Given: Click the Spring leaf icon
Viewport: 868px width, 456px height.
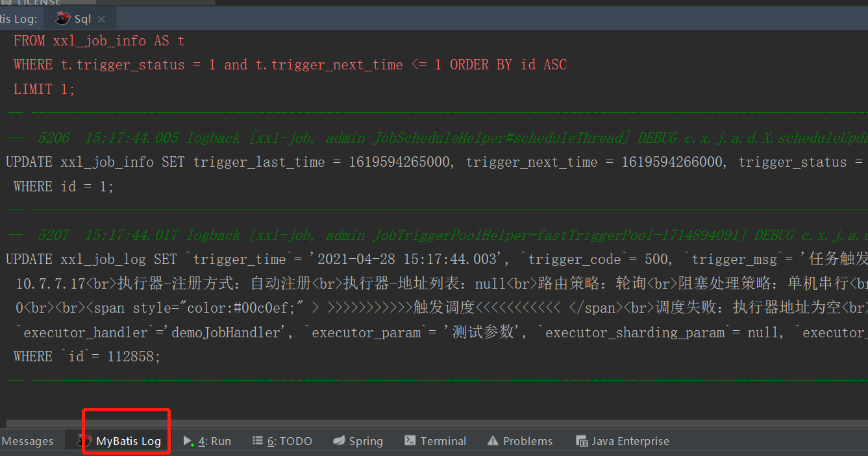Looking at the screenshot, I should pos(338,441).
